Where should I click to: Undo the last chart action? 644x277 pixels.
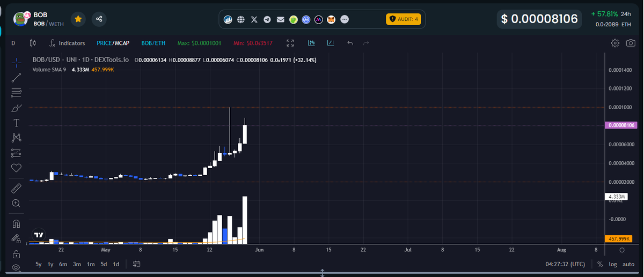point(350,43)
